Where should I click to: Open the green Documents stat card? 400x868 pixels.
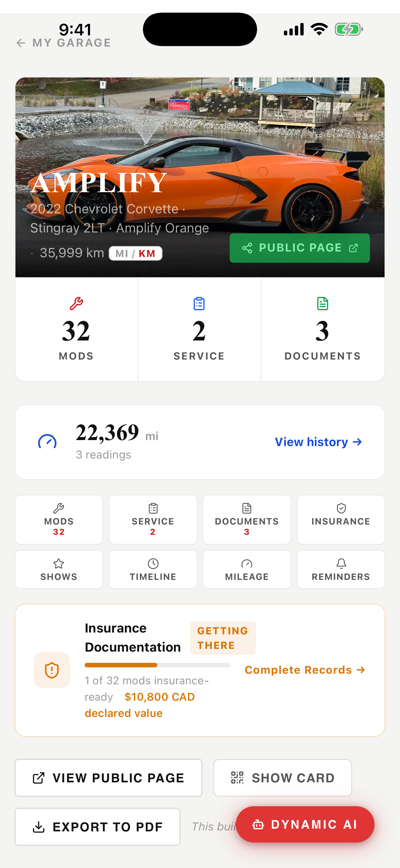323,329
